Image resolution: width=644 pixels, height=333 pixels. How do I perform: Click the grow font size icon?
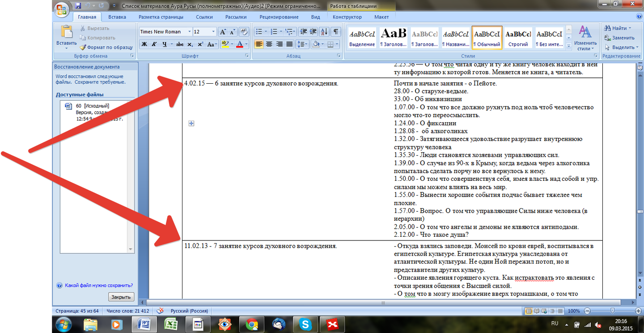tap(223, 32)
